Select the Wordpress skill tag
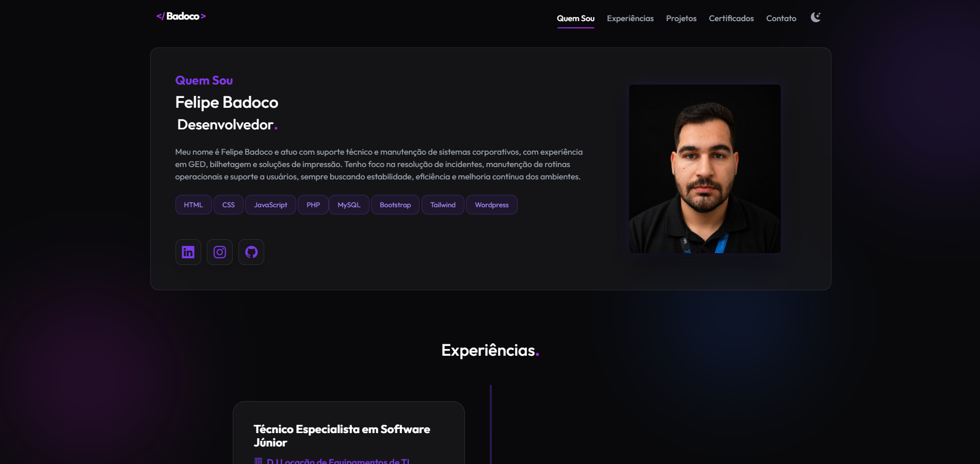Image resolution: width=980 pixels, height=464 pixels. pos(492,205)
